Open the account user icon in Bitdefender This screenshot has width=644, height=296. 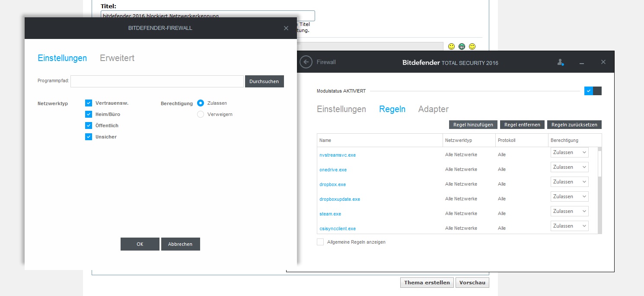click(x=561, y=62)
